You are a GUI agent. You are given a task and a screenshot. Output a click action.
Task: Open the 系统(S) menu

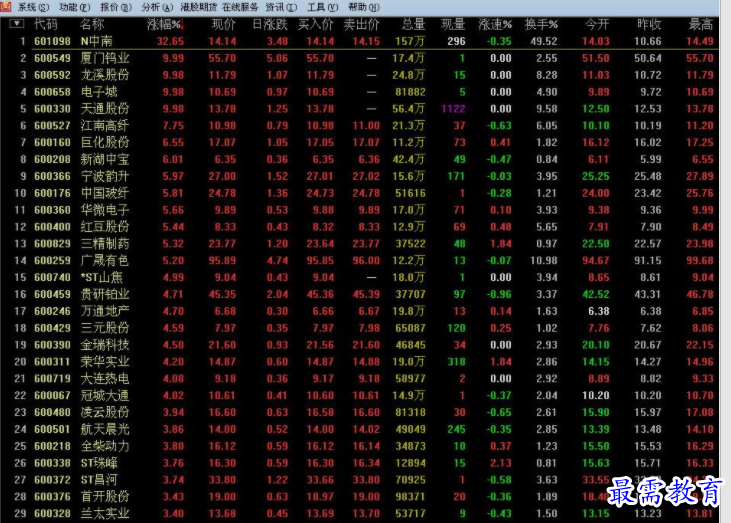[x=33, y=7]
